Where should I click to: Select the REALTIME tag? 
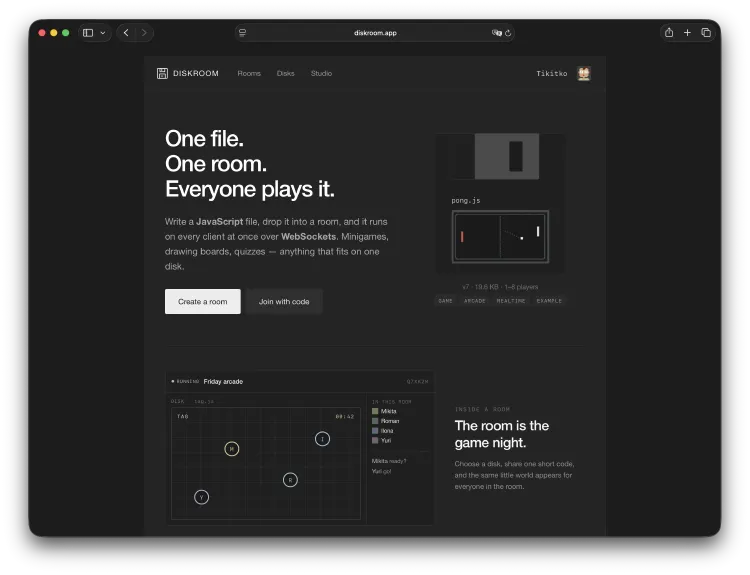(x=511, y=301)
